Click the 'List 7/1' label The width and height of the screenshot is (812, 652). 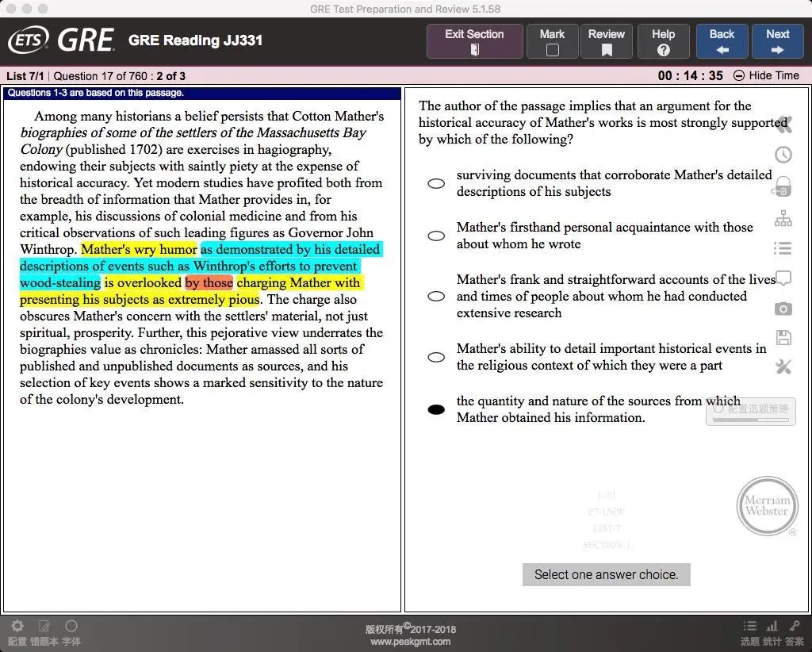point(25,76)
